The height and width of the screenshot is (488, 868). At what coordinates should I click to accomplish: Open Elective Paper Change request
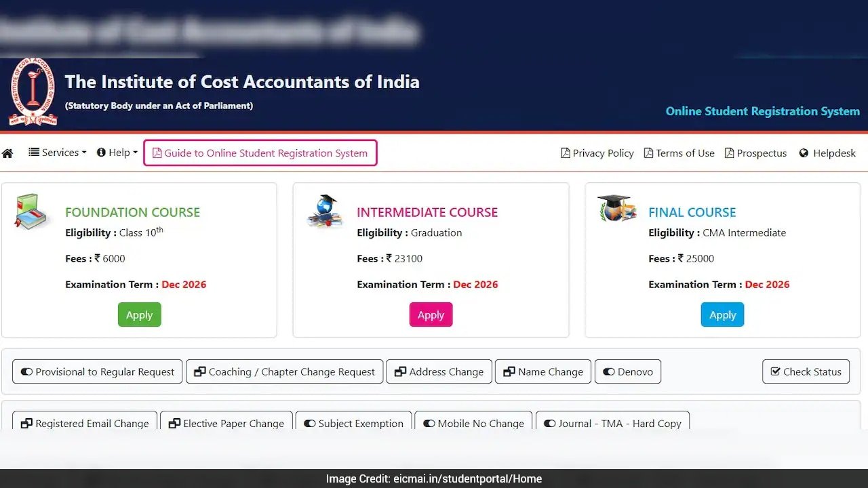[x=226, y=421]
